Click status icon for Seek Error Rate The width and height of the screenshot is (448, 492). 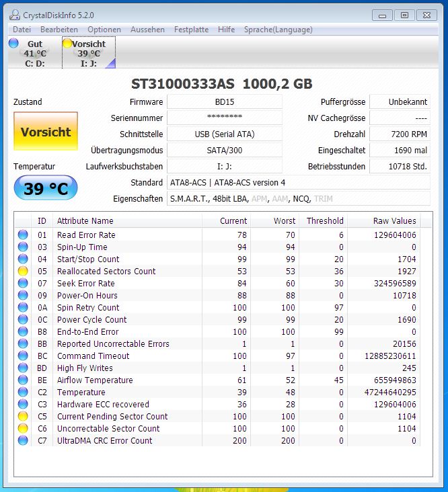point(23,283)
